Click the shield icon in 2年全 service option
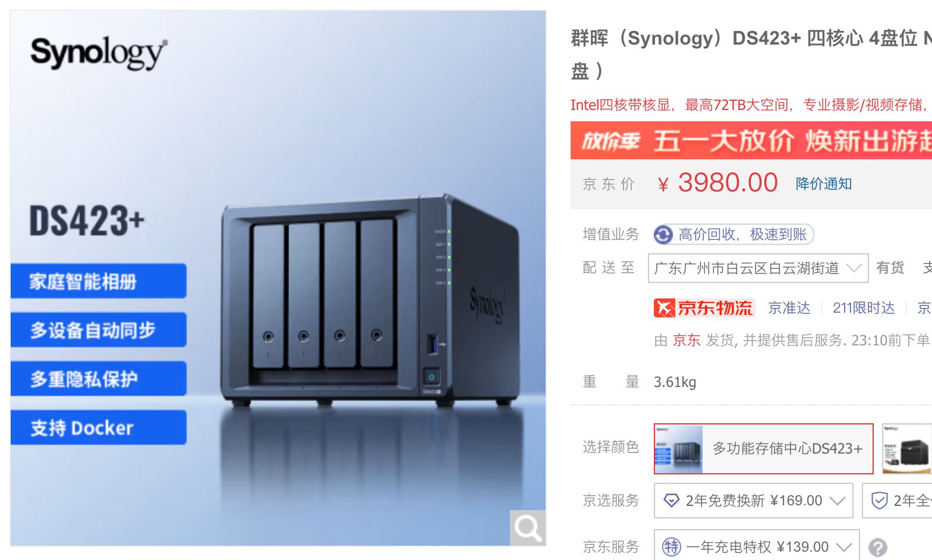Image resolution: width=932 pixels, height=560 pixels. (x=879, y=501)
